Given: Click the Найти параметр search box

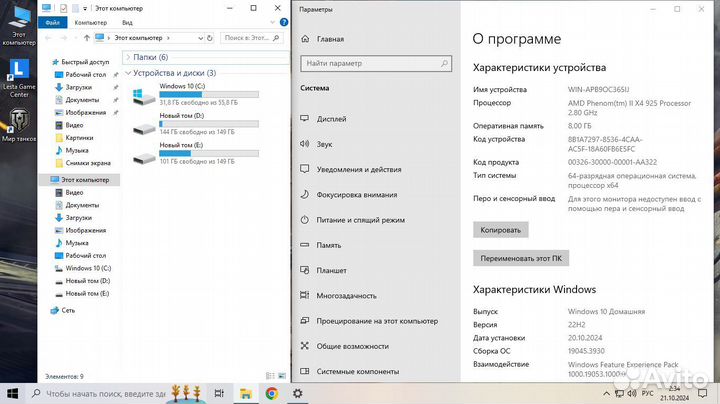Looking at the screenshot, I should tap(376, 63).
